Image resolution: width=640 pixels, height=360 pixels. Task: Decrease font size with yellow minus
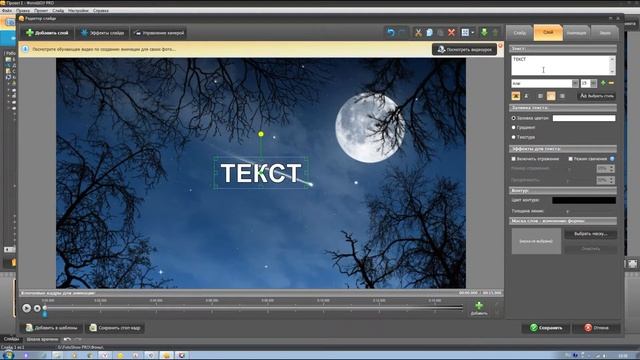[611, 83]
